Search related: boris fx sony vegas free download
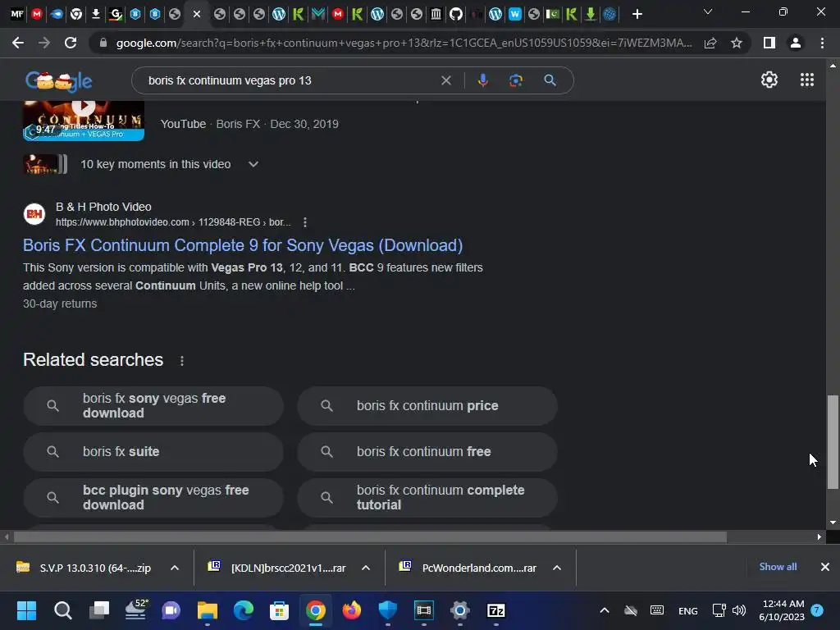840x630 pixels. [153, 406]
